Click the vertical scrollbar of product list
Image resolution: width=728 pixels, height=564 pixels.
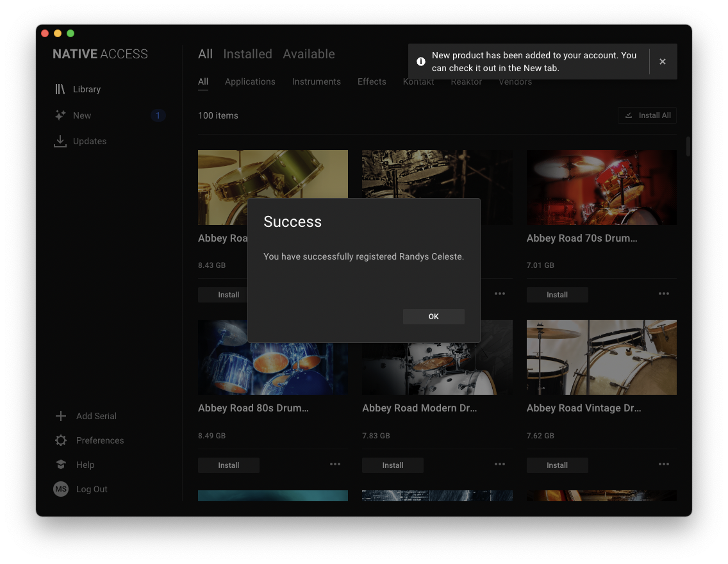[x=688, y=146]
